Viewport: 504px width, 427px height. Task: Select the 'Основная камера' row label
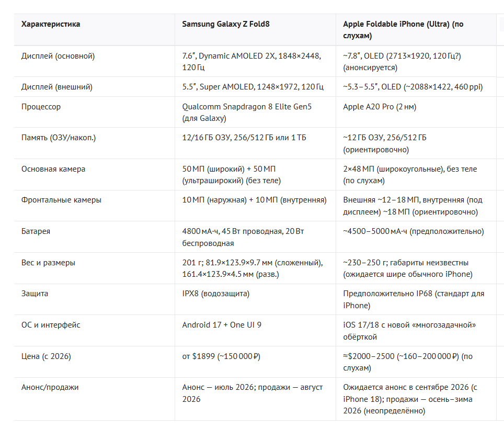pos(53,169)
